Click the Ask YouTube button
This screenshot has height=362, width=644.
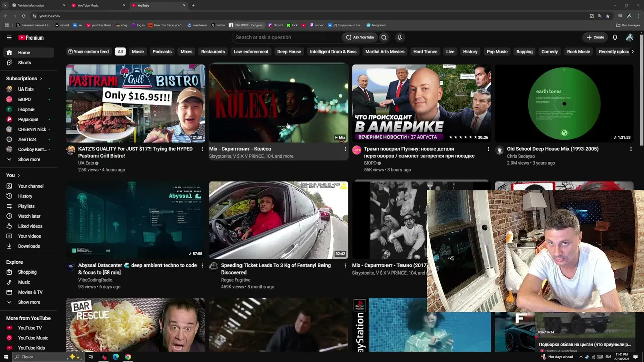coord(360,37)
